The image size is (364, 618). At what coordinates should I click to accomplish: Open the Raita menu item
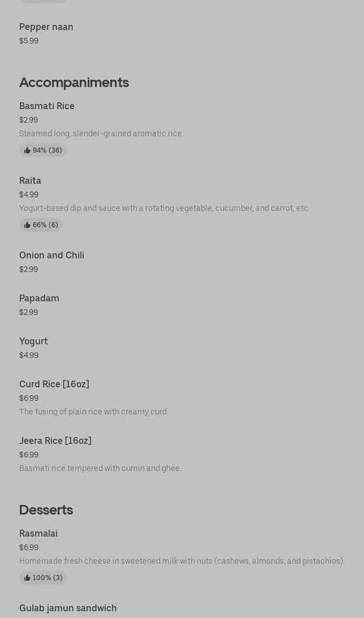coord(31,181)
